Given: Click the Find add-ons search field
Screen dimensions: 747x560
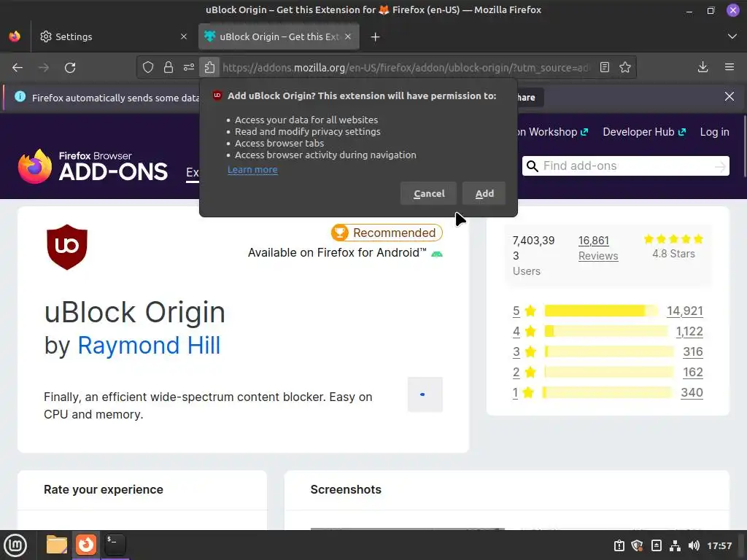Looking at the screenshot, I should (x=627, y=166).
